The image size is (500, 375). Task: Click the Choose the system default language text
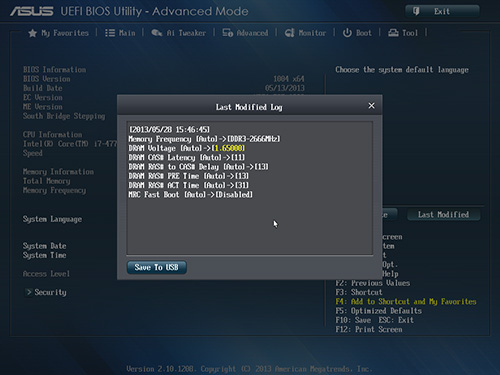402,70
